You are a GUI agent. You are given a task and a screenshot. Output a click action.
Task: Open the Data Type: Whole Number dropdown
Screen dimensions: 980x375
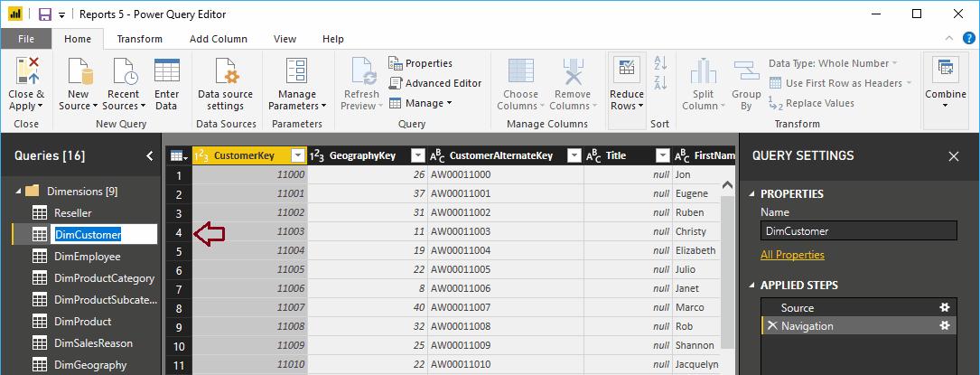[x=833, y=63]
